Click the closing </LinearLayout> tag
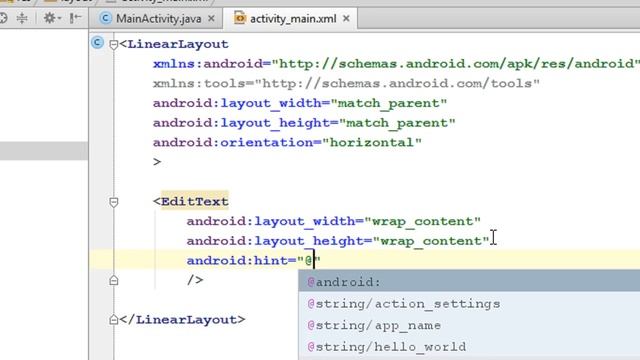 click(x=182, y=320)
